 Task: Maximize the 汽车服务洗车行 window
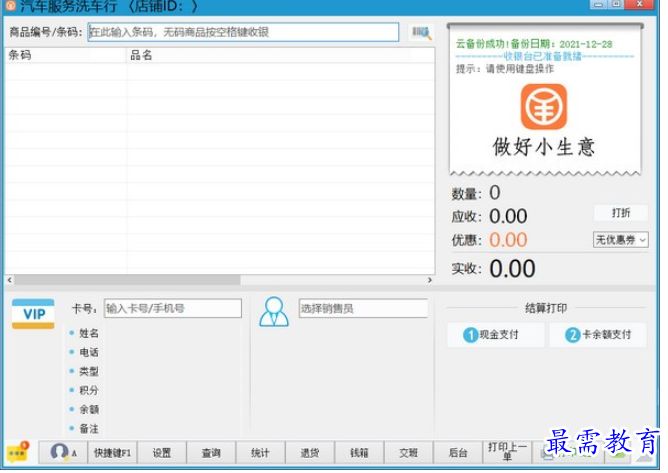coord(616,4)
